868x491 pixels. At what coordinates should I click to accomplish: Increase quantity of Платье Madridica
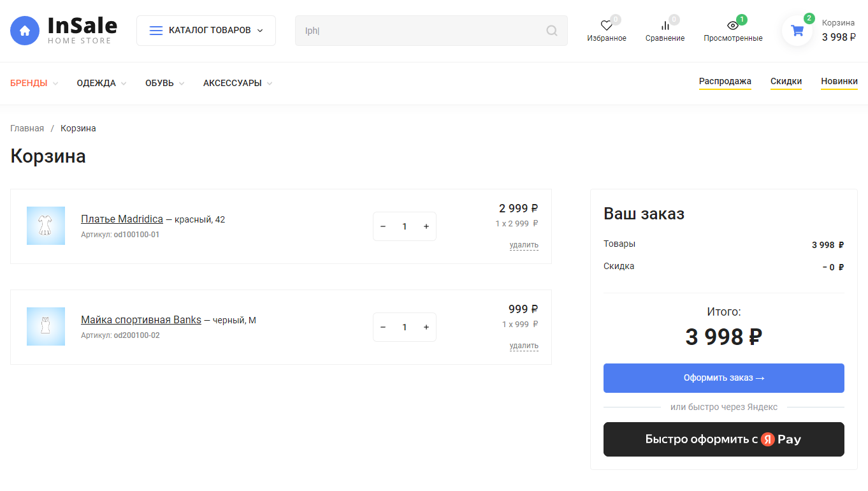[x=426, y=226]
